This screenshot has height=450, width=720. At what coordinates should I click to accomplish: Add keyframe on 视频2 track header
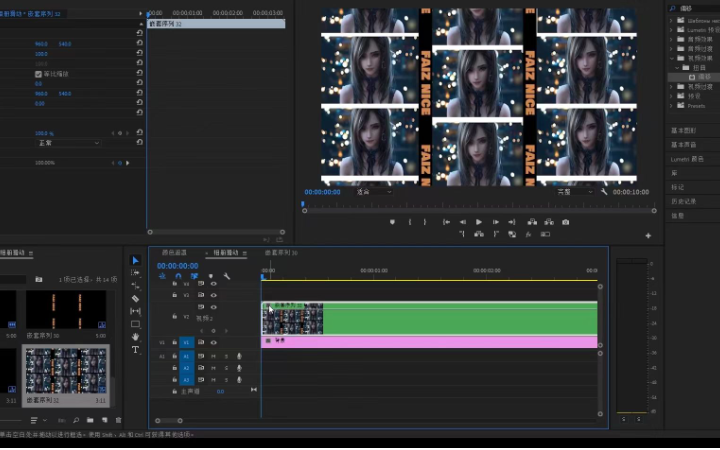click(214, 331)
